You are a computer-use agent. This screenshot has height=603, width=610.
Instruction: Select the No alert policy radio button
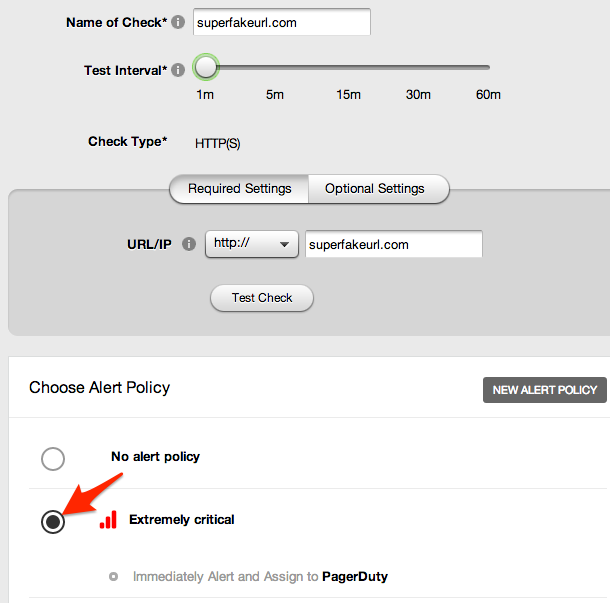(53, 458)
